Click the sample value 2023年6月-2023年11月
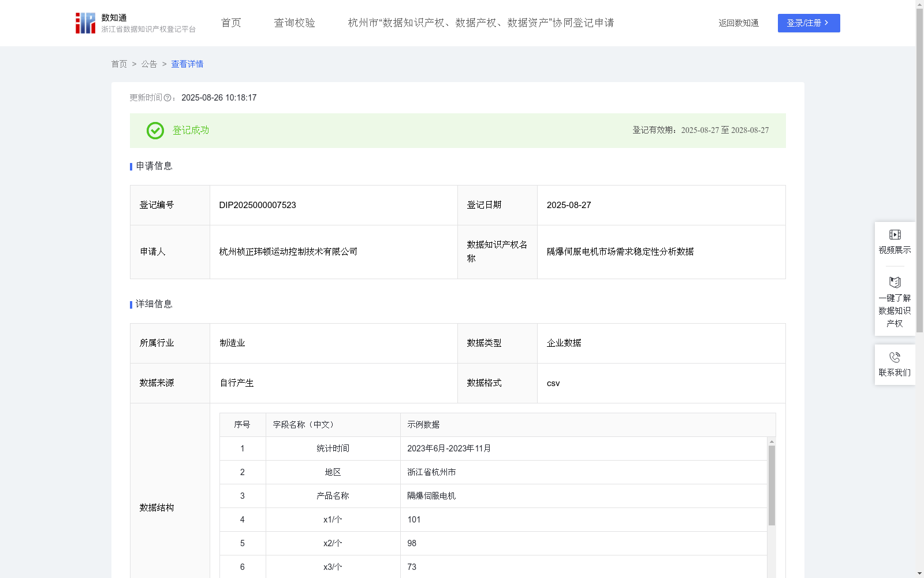Viewport: 924px width, 578px height. [x=449, y=449]
